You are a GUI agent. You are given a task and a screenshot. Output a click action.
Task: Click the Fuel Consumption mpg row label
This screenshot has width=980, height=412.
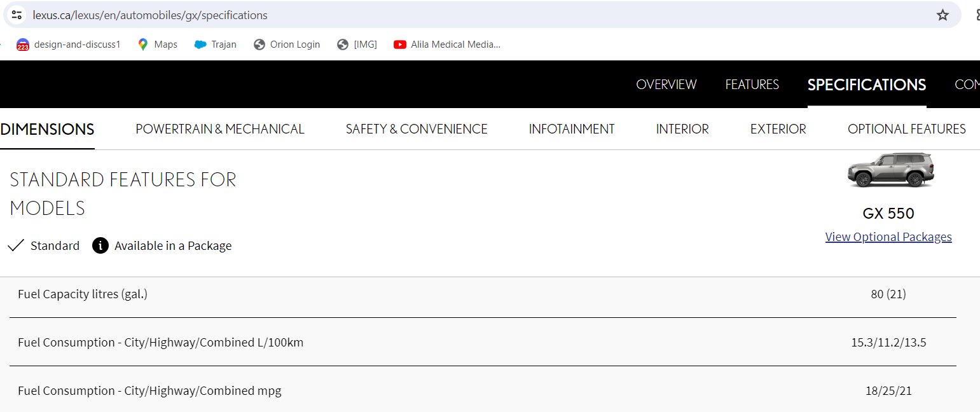149,390
